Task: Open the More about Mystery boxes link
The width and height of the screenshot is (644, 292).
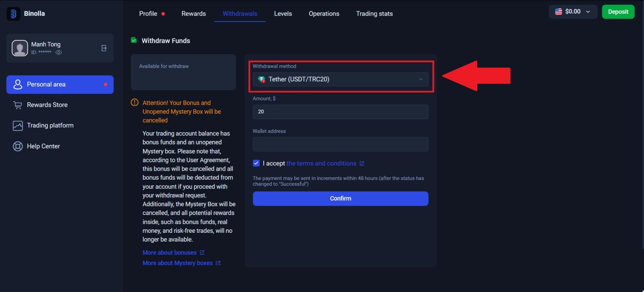Action: tap(178, 263)
